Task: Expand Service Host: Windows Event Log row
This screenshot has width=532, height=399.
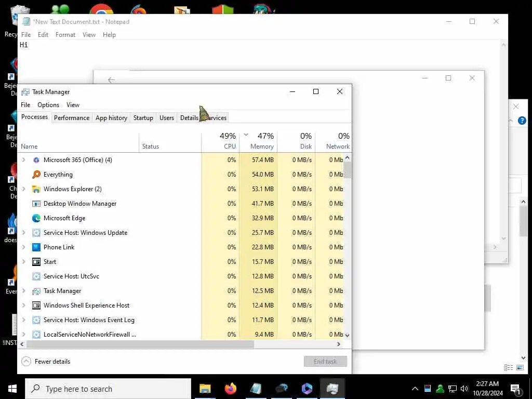Action: click(23, 320)
